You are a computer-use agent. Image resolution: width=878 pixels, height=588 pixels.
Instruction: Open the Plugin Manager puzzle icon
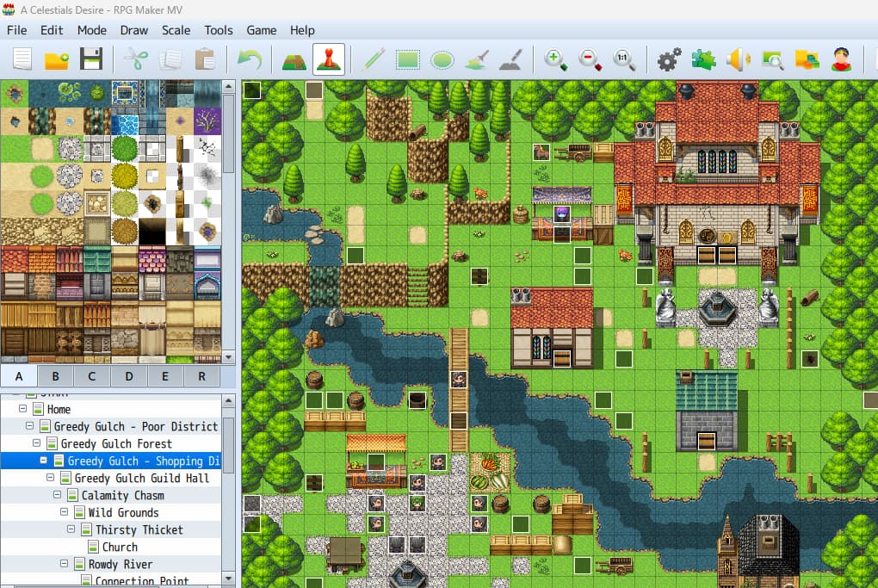(x=703, y=59)
